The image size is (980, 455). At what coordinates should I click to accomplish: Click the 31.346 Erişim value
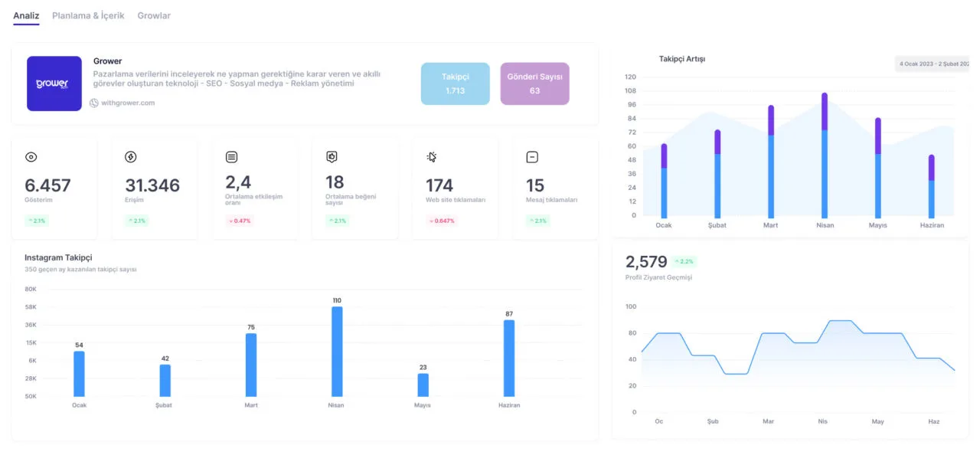[x=152, y=185]
